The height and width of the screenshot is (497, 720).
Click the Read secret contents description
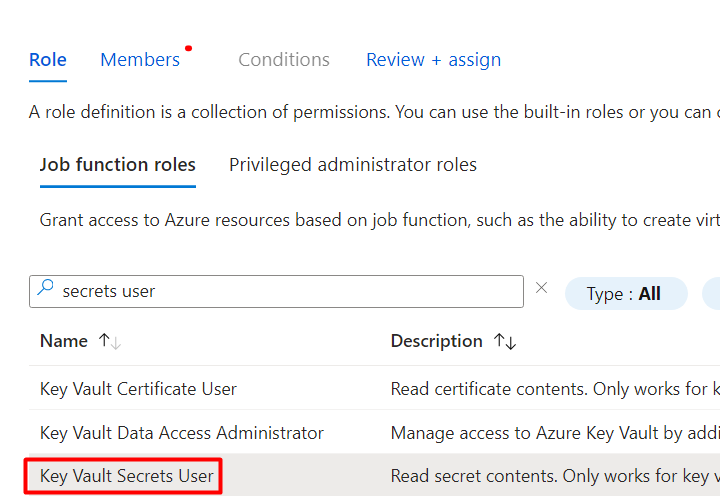tap(555, 476)
